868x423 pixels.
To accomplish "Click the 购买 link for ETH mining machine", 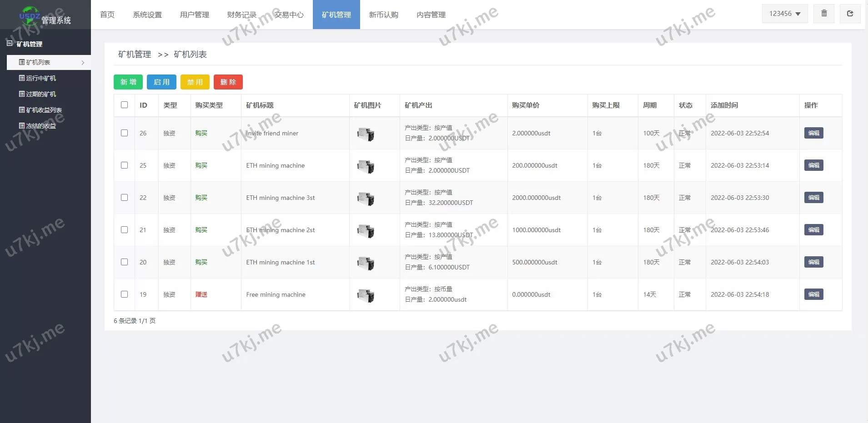I will pos(201,165).
